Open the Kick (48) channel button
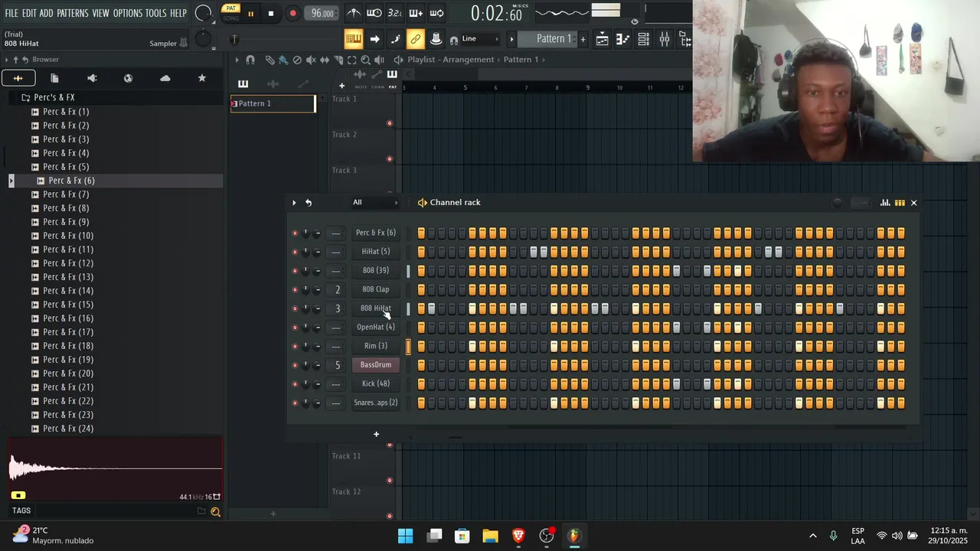Viewport: 980px width, 551px height. 376,384
